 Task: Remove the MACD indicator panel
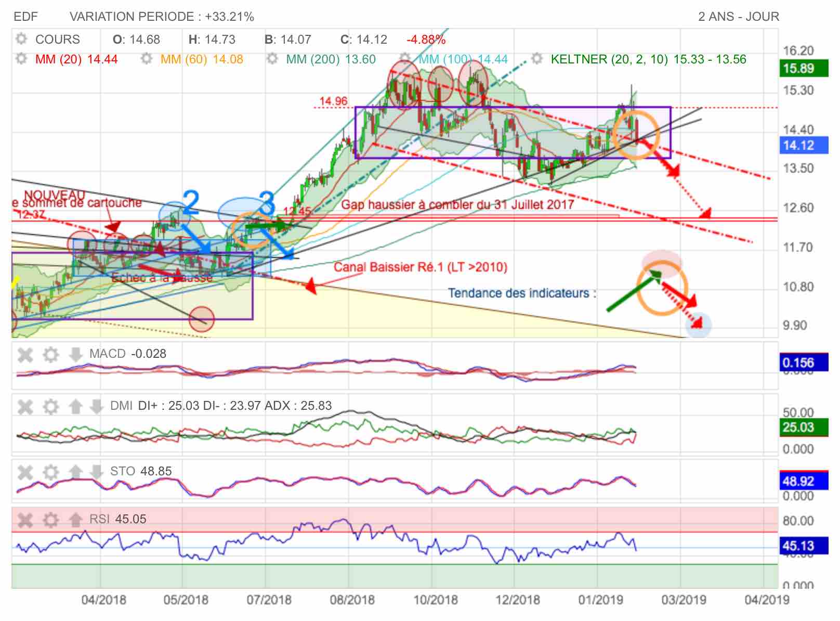(25, 355)
